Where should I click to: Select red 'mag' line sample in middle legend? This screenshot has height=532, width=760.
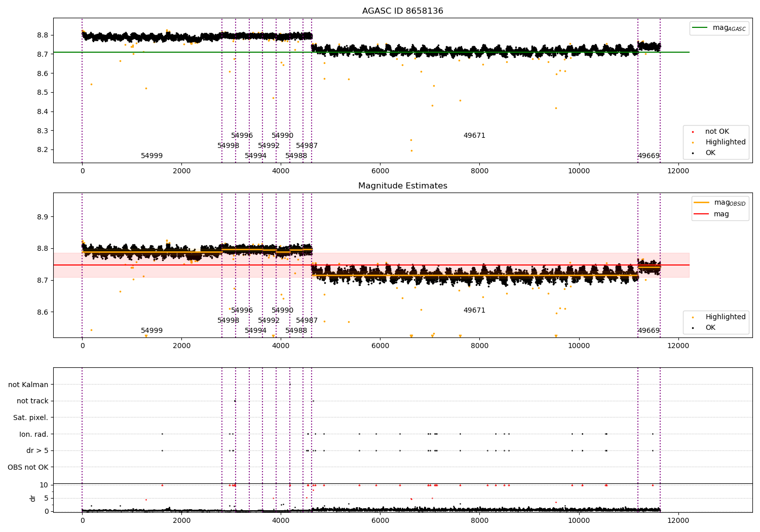pos(701,214)
